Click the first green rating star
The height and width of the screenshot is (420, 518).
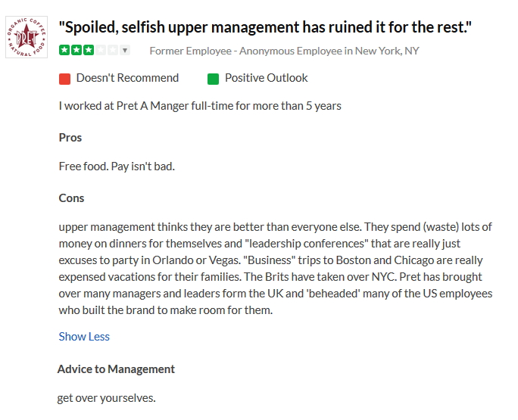pos(64,51)
